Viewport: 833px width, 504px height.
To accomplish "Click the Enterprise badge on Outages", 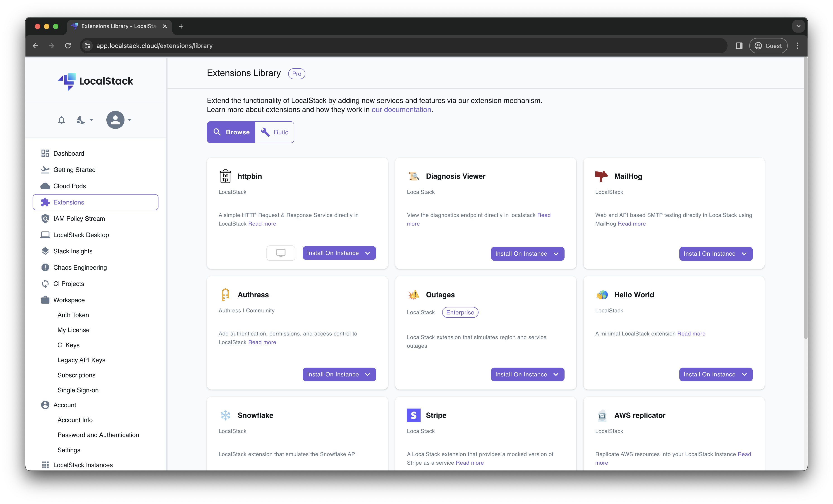I will pyautogui.click(x=460, y=312).
